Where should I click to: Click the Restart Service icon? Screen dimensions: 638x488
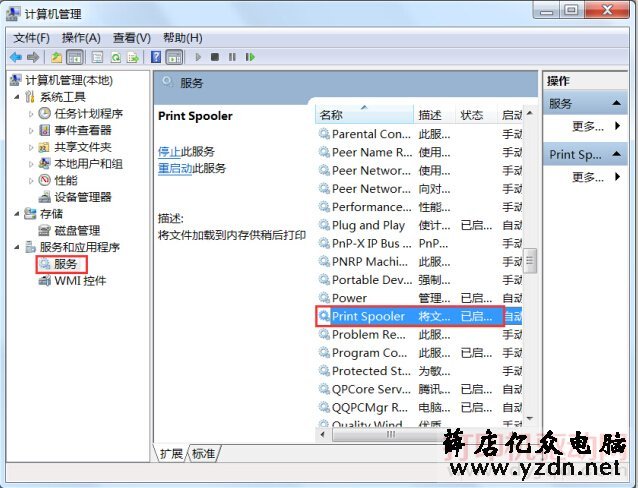pos(250,57)
